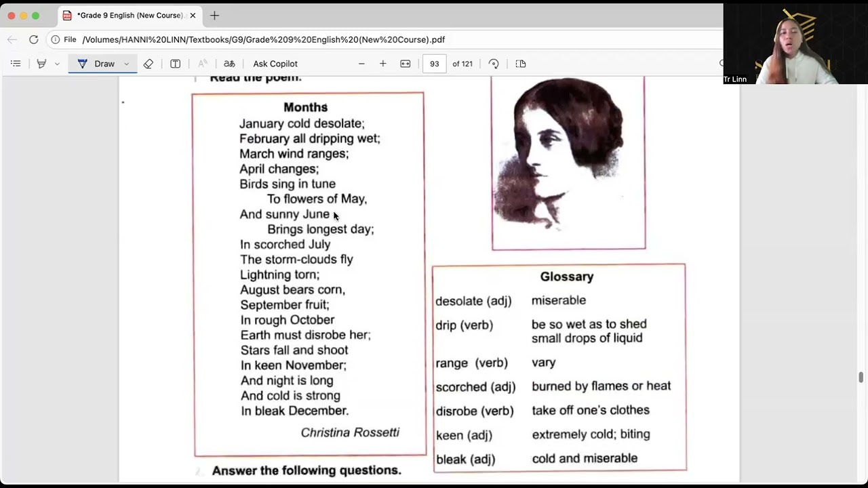Go back to the previous page

(12, 39)
